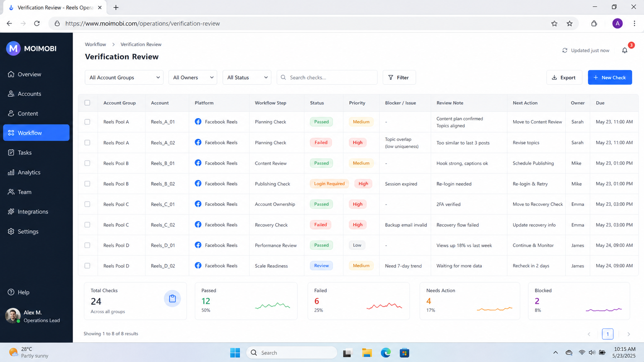644x362 pixels.
Task: Click the Review status badge for Reels_D_02
Action: (322, 266)
